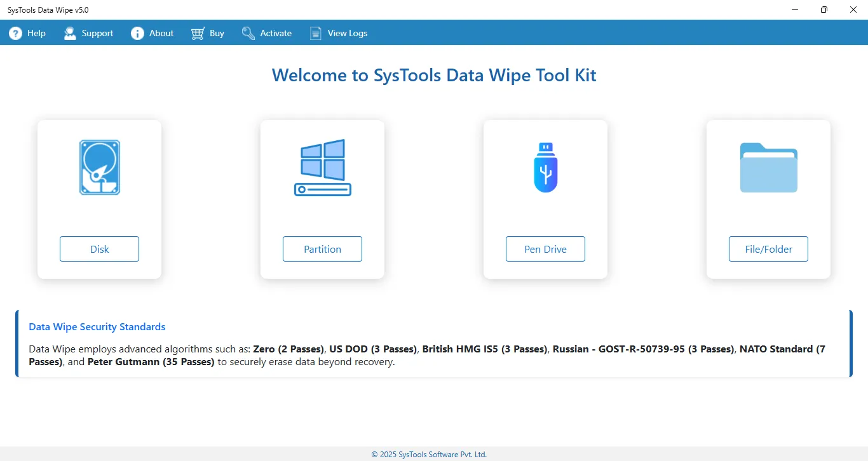This screenshot has width=868, height=461.
Task: Open the Support menu label
Action: pos(97,33)
